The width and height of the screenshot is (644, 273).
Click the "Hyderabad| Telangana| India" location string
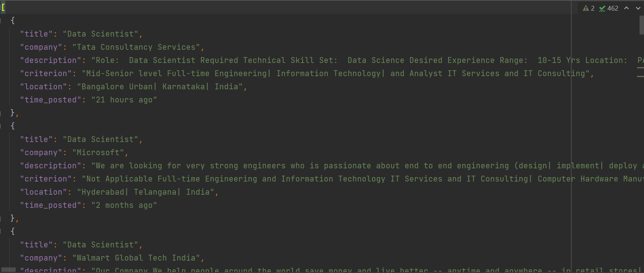click(x=145, y=192)
